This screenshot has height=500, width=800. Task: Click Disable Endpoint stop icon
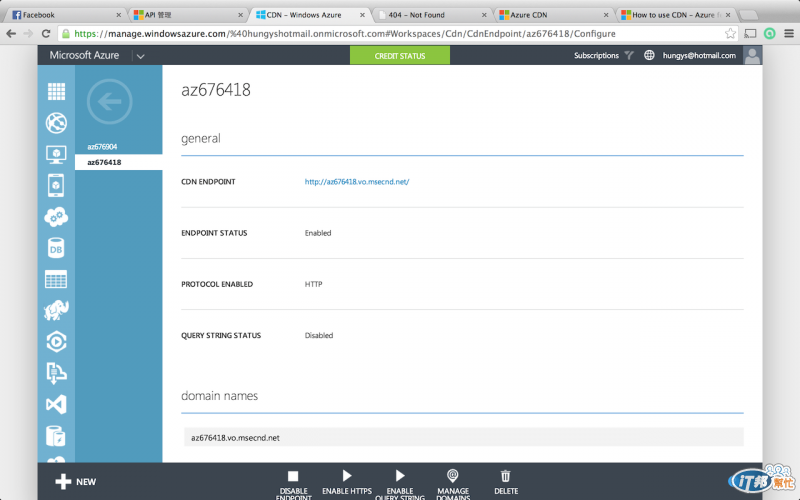coord(293,476)
